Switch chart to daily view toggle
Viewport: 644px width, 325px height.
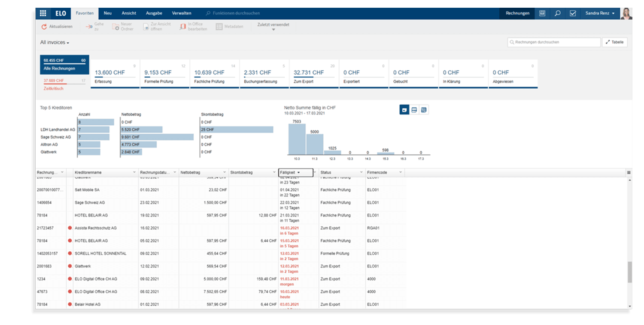(404, 110)
